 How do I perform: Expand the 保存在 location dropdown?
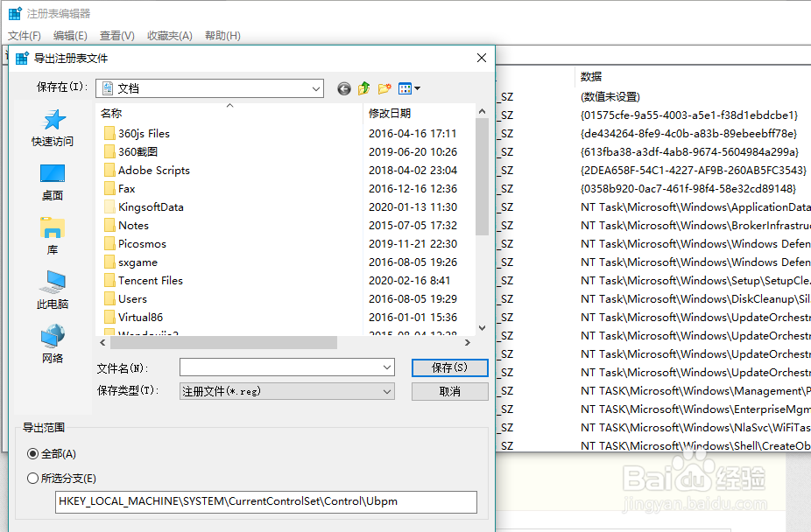(316, 89)
